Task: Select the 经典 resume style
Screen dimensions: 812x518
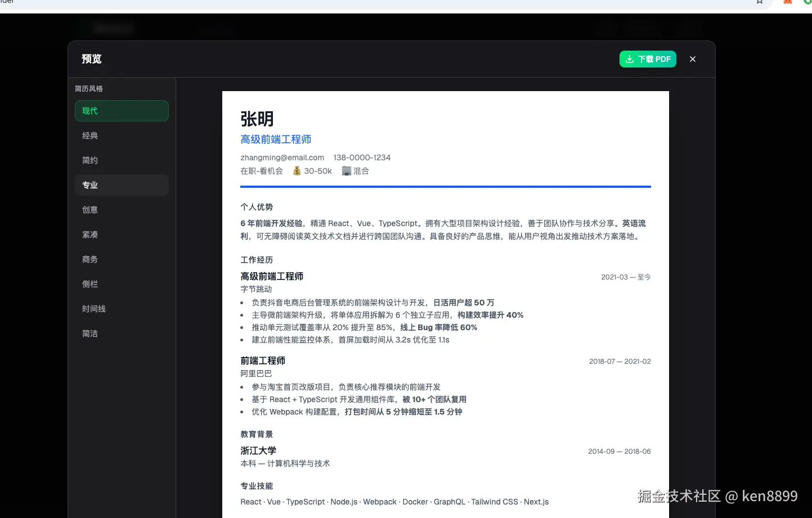Action: 122,136
